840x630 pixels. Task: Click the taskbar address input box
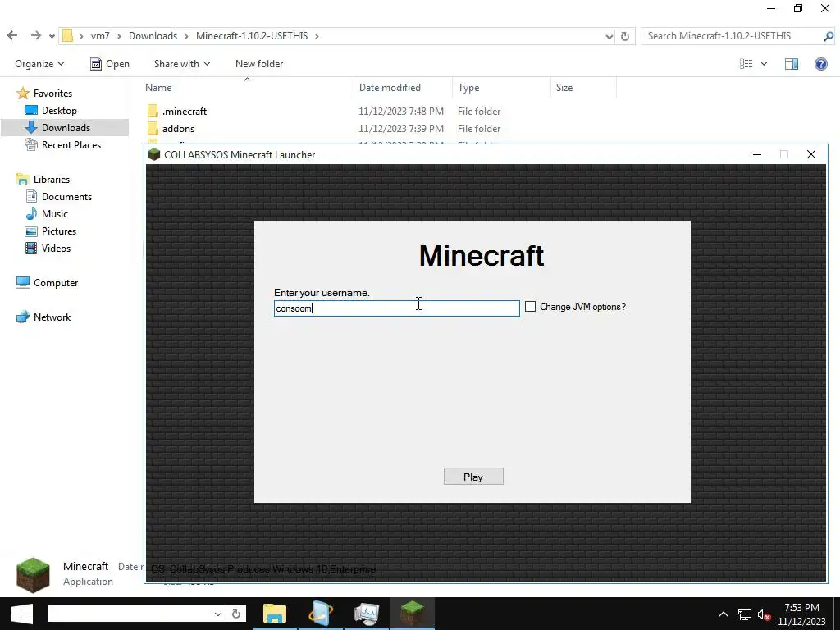(130, 614)
